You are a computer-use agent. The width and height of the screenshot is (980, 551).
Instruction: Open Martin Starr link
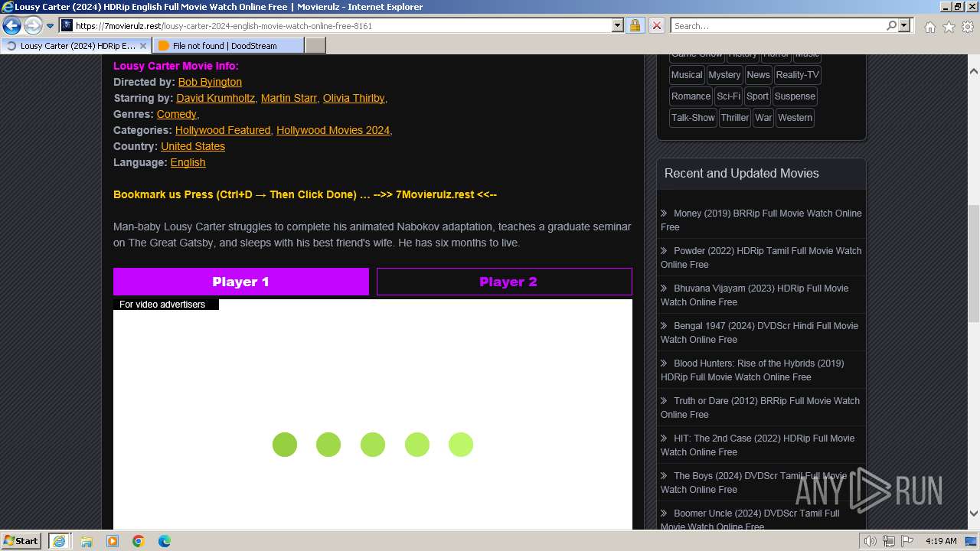(x=289, y=98)
